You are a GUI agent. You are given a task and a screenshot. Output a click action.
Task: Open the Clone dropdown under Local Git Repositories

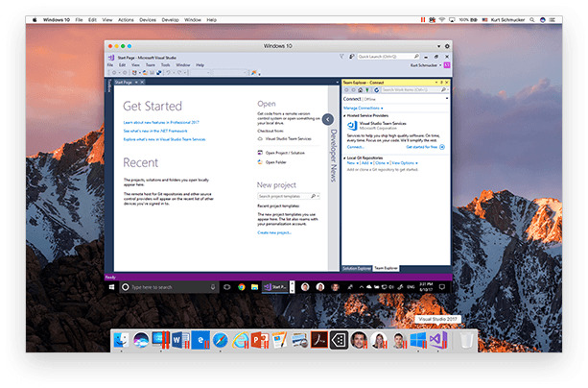382,163
